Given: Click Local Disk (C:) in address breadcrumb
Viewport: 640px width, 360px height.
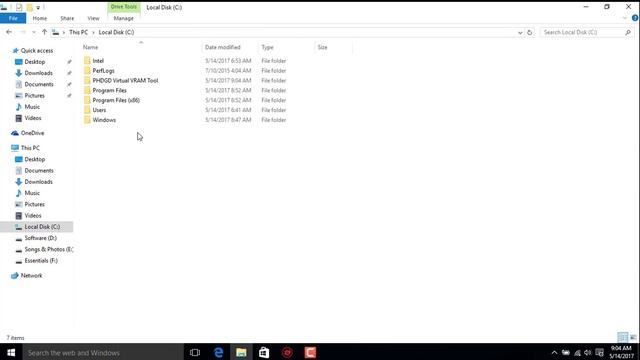Looking at the screenshot, I should point(116,32).
